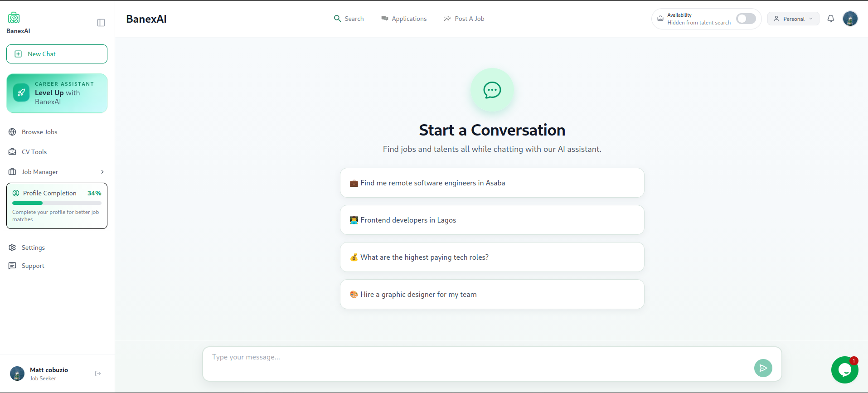
Task: Click the 'Start a Conversation' heading
Action: pos(492,130)
